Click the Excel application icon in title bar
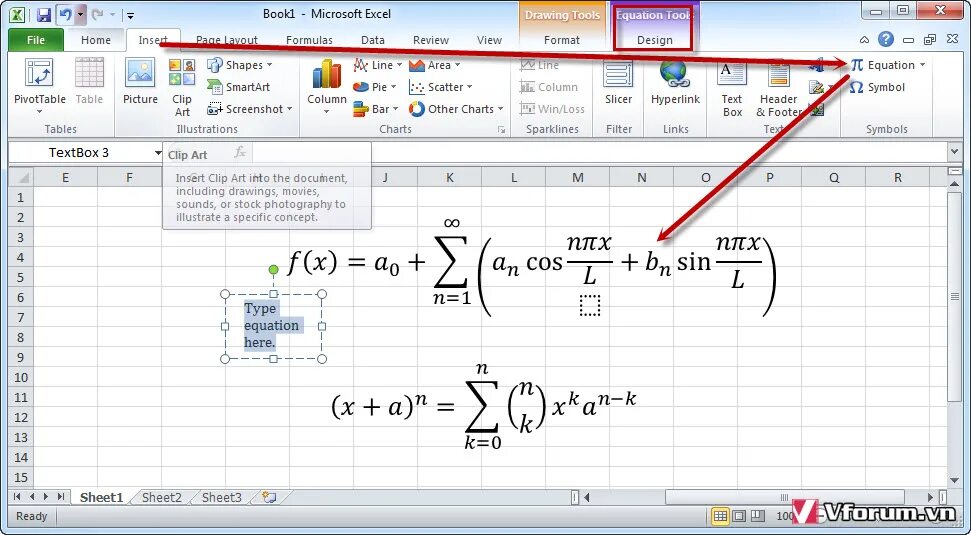Image resolution: width=971 pixels, height=535 pixels. [x=19, y=14]
